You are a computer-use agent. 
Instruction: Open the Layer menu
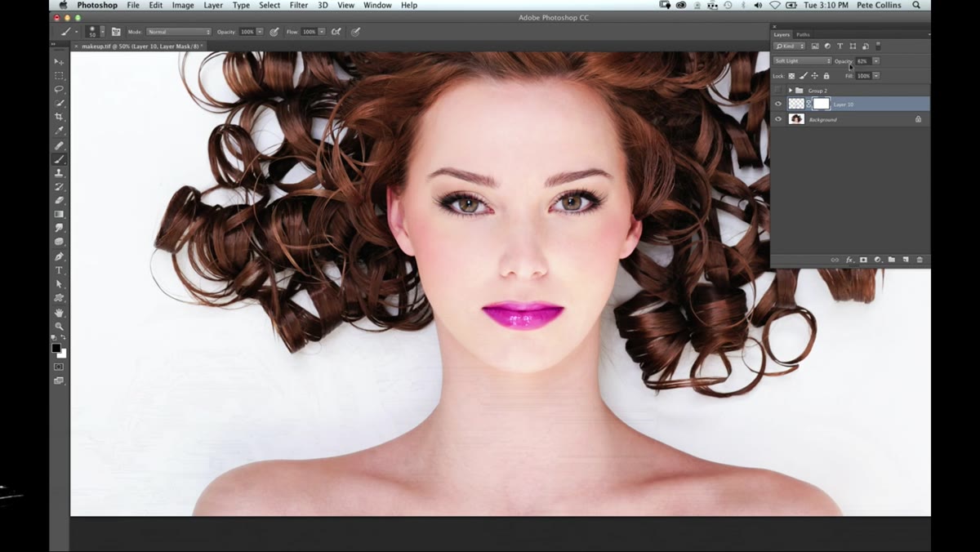(213, 5)
